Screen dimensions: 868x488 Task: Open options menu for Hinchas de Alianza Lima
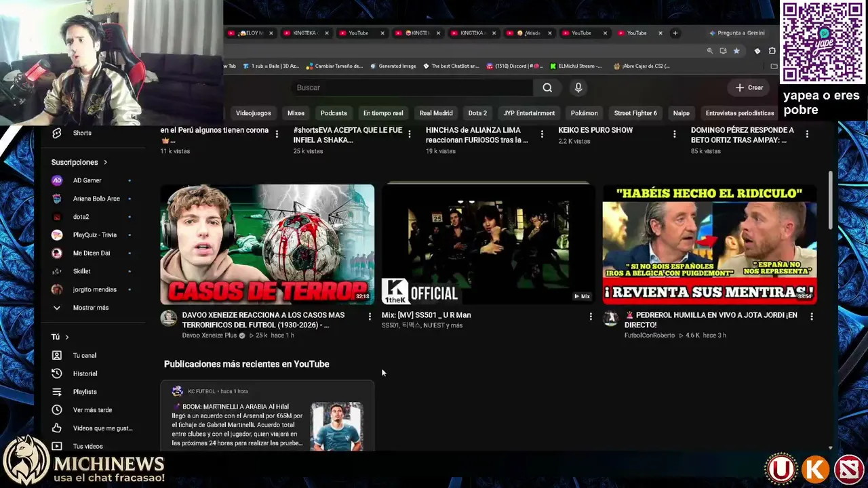[542, 134]
